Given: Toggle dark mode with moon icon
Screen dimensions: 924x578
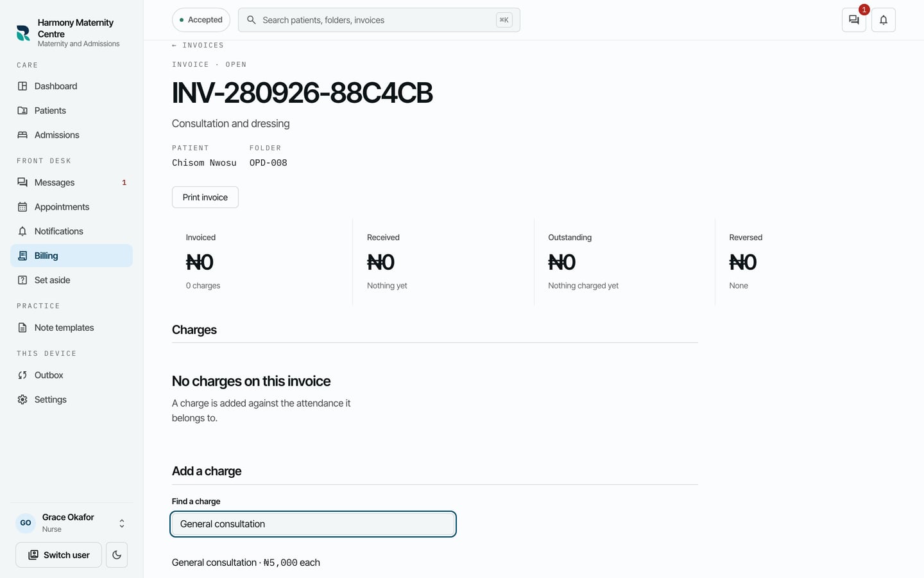Looking at the screenshot, I should [x=117, y=555].
